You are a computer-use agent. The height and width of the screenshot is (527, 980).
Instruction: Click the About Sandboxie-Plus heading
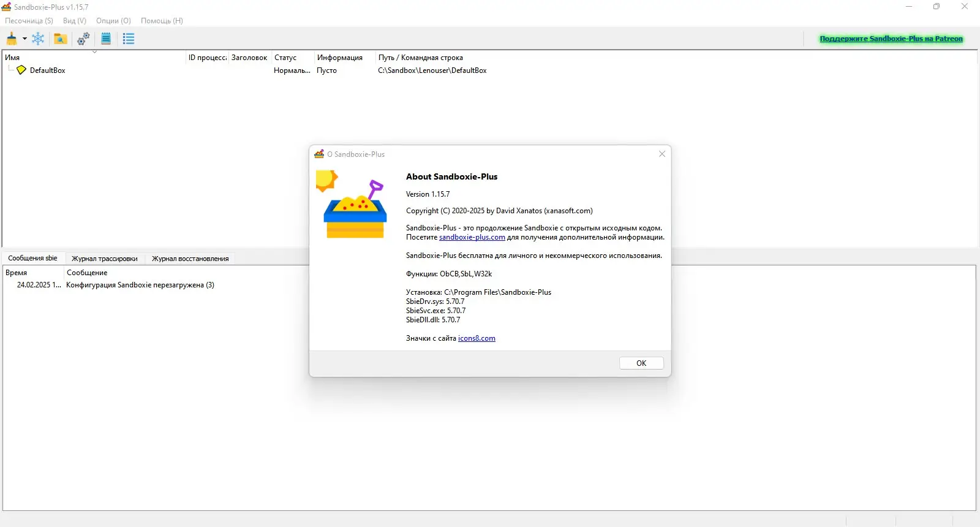click(451, 176)
